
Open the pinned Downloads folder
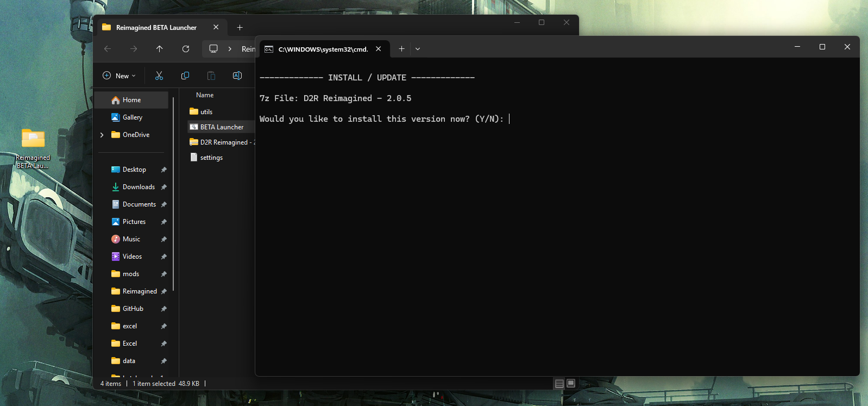click(139, 187)
